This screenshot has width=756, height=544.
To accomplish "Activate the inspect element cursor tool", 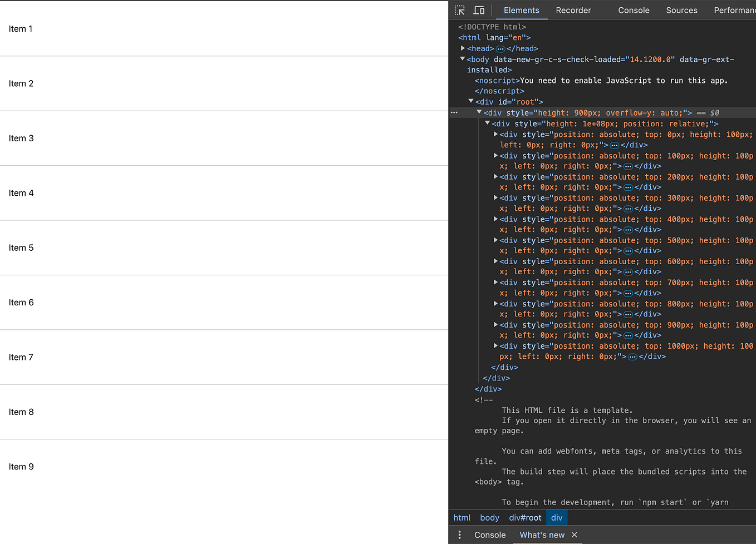I will (x=460, y=10).
